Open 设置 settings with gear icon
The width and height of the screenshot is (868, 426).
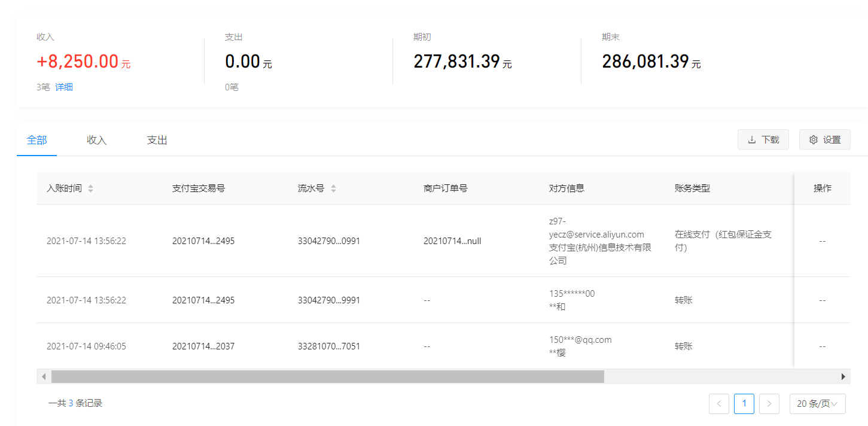coord(824,139)
